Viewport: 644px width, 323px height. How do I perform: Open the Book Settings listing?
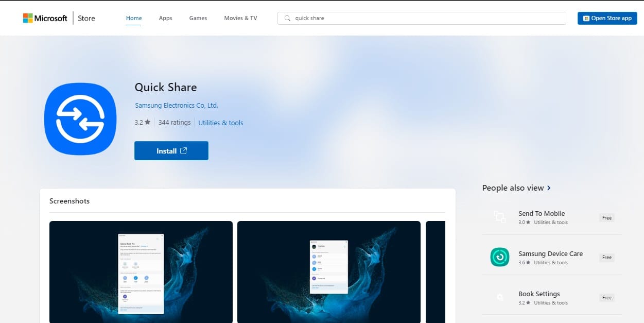pyautogui.click(x=552, y=298)
